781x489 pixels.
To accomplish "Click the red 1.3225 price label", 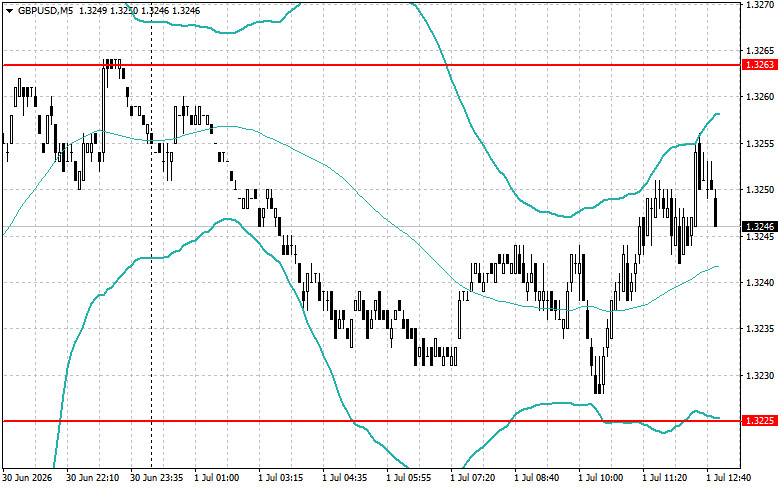I will 760,421.
